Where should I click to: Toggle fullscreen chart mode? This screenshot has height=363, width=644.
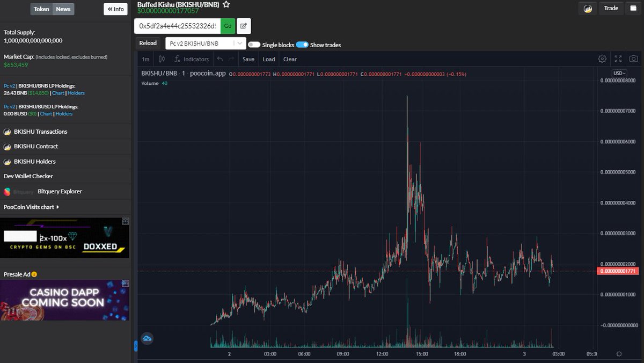click(618, 59)
